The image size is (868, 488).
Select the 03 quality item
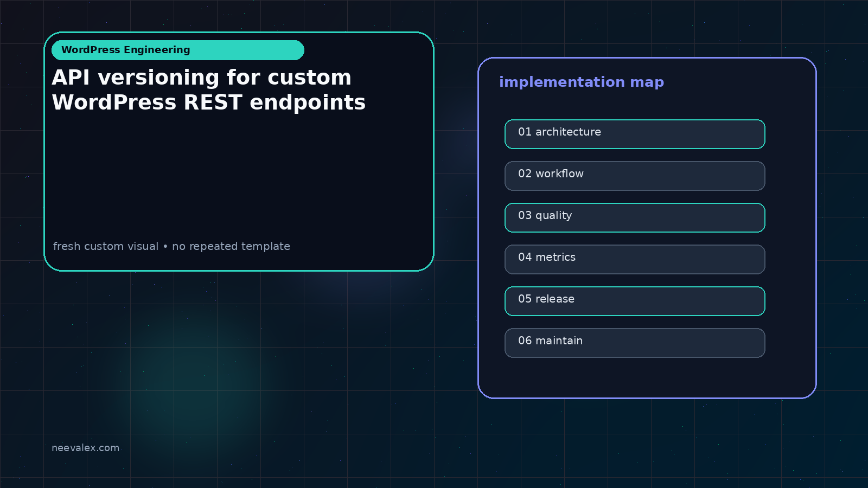(635, 217)
